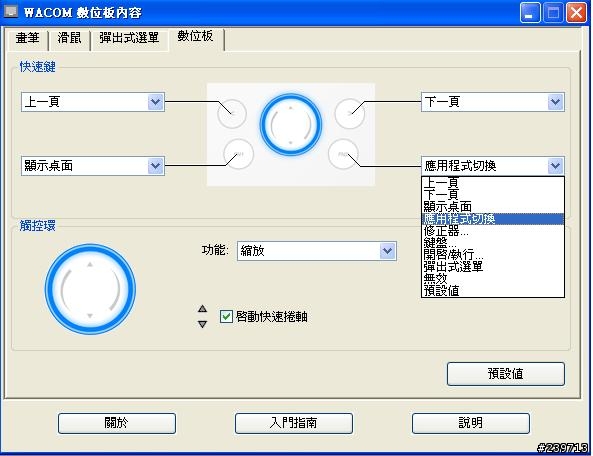The image size is (593, 456).
Task: Open the 入門指南 guide button
Action: [293, 423]
